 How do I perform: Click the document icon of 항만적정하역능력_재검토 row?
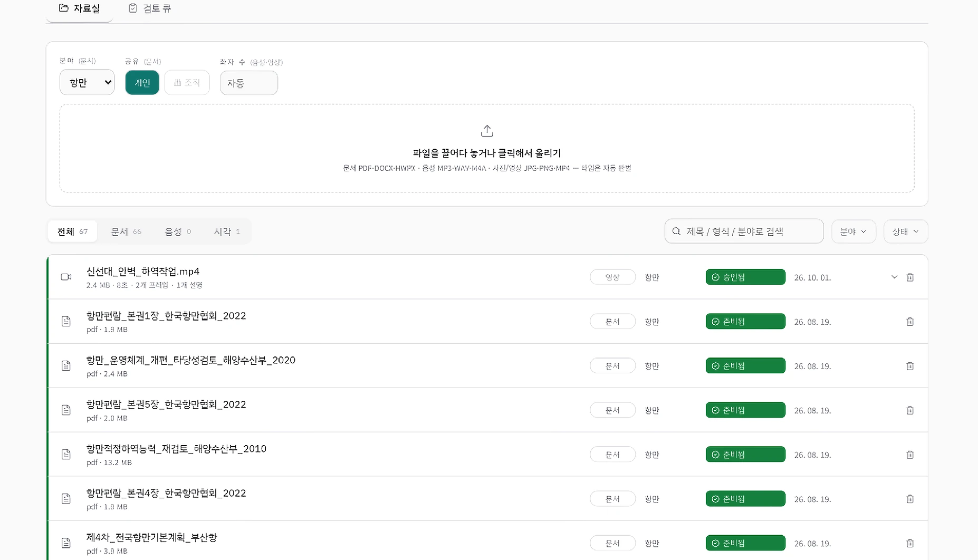66,454
